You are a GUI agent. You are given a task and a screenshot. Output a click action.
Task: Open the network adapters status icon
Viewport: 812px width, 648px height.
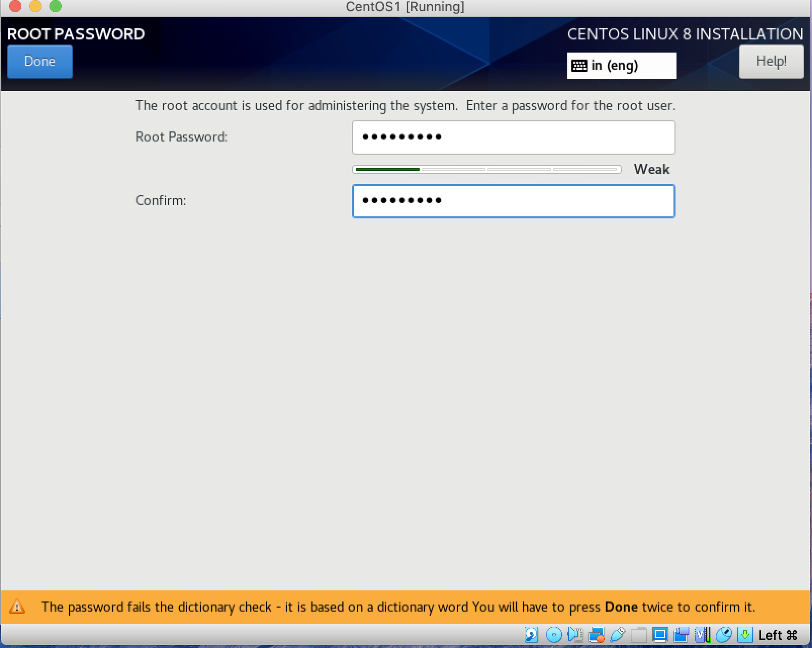(597, 635)
